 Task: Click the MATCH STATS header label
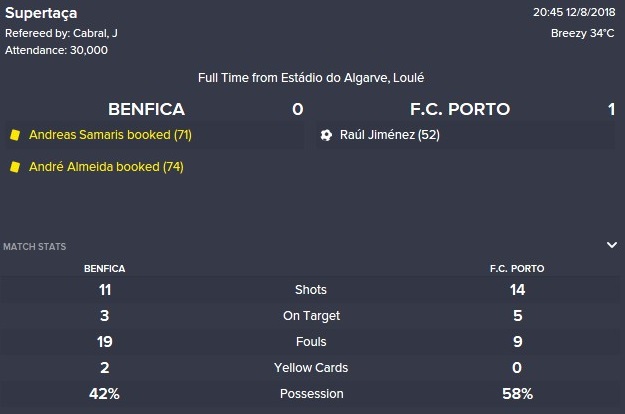(35, 247)
